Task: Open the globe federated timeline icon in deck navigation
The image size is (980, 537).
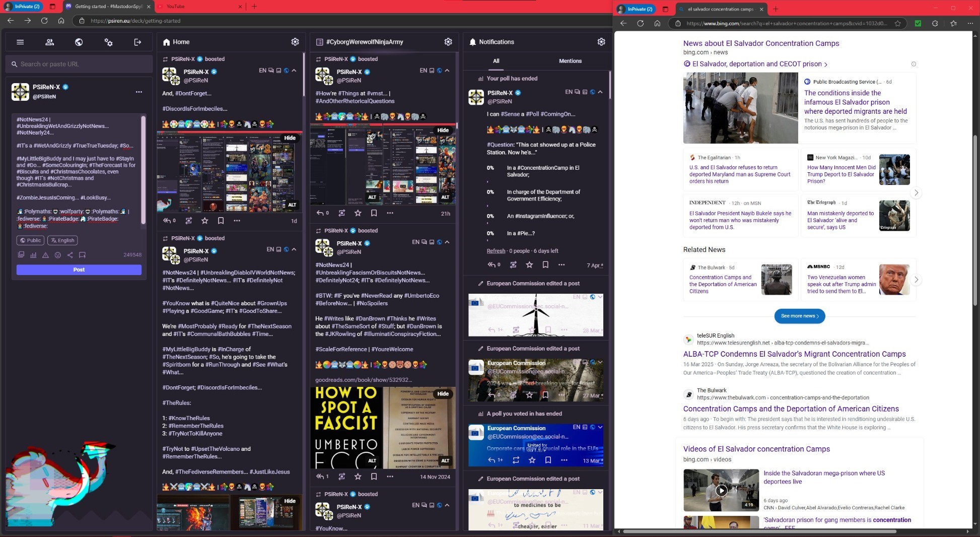Action: (x=79, y=42)
